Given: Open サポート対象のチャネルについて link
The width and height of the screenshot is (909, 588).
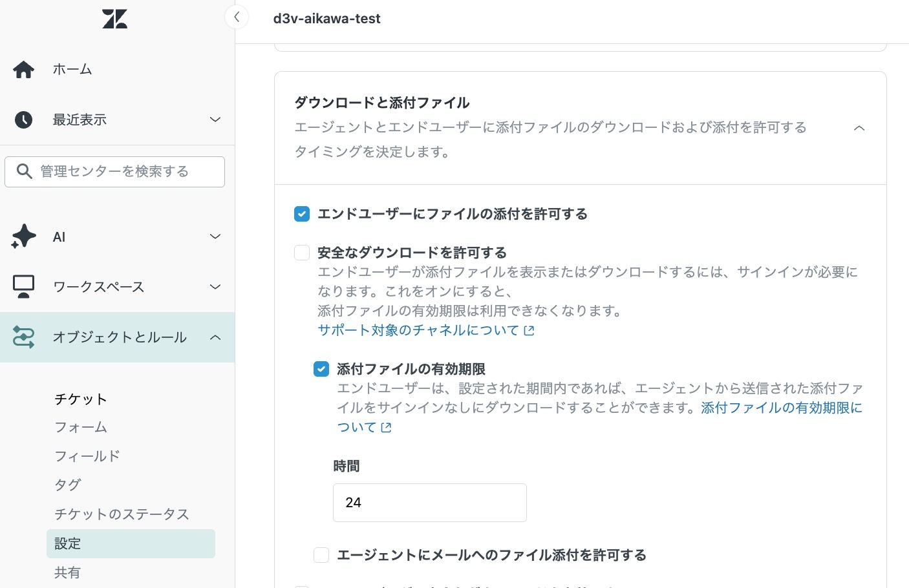Looking at the screenshot, I should (426, 330).
